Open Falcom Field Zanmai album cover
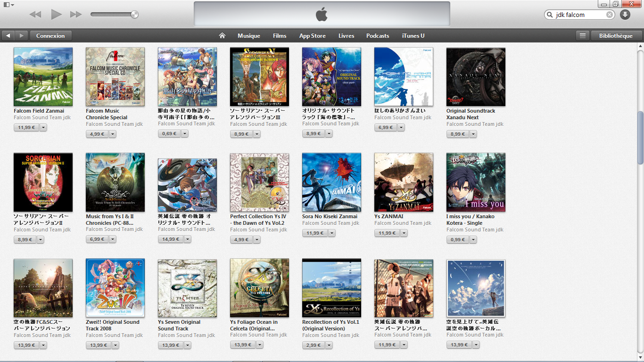The width and height of the screenshot is (644, 362). point(43,77)
